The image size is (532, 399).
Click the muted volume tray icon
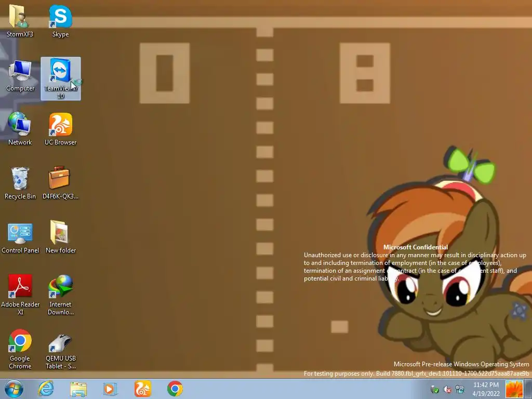(x=447, y=390)
